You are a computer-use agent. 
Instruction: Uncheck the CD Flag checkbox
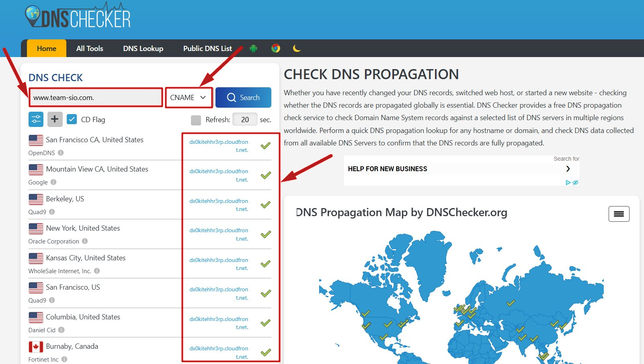click(72, 119)
